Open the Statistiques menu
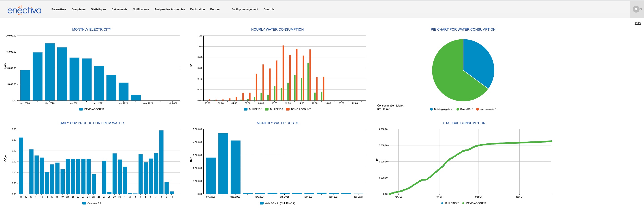Viewport: 644px width, 213px height. pos(98,9)
